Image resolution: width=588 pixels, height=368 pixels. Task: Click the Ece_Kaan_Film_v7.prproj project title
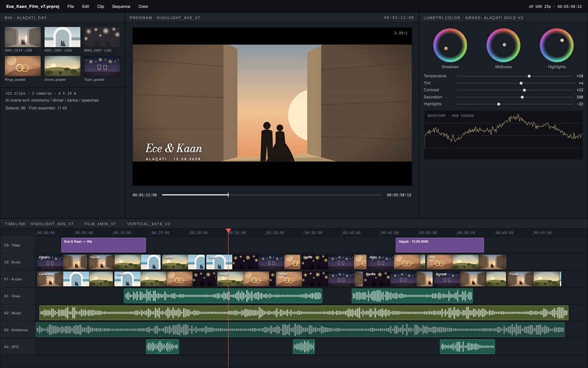(33, 6)
